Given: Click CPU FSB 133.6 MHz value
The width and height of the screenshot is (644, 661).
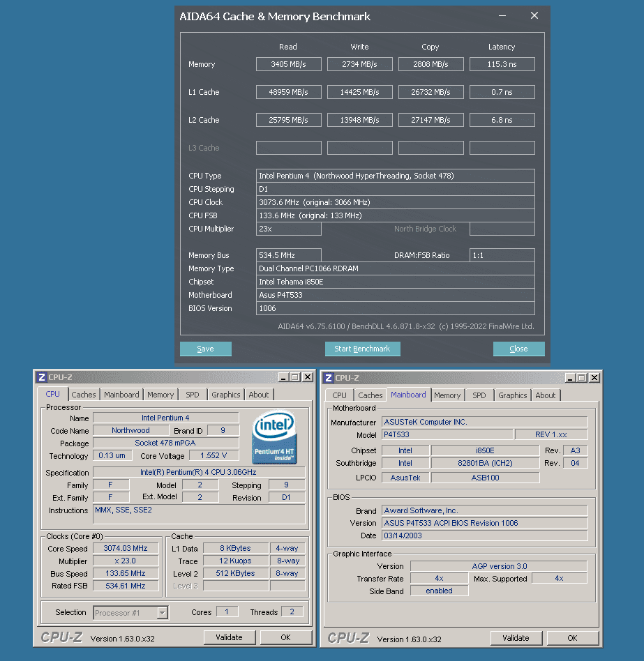Looking at the screenshot, I should (395, 215).
